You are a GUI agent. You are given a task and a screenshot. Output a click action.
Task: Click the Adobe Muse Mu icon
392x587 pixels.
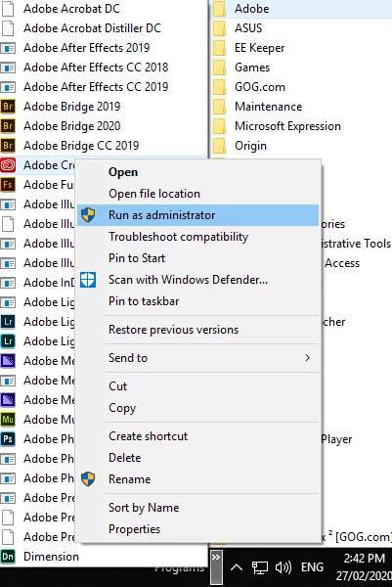(x=8, y=420)
